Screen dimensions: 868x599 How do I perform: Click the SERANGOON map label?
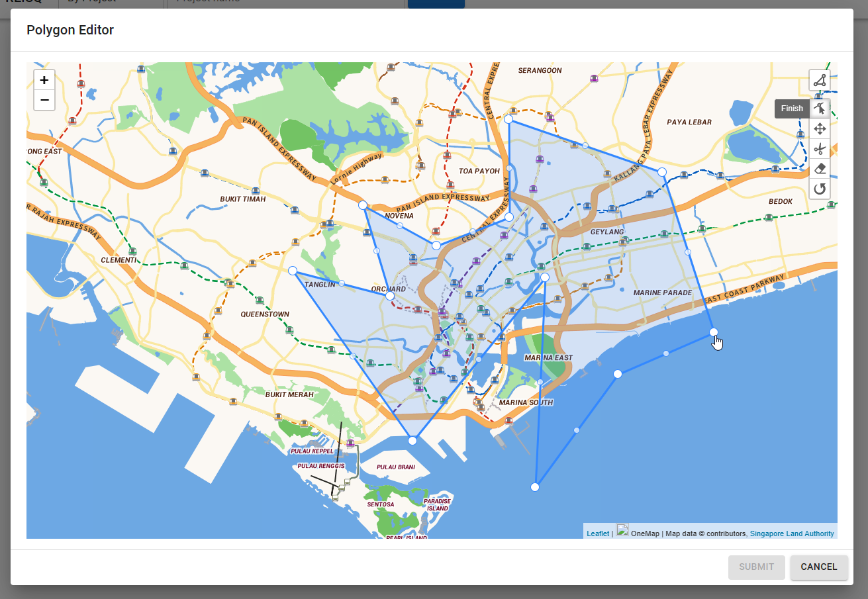pyautogui.click(x=540, y=70)
